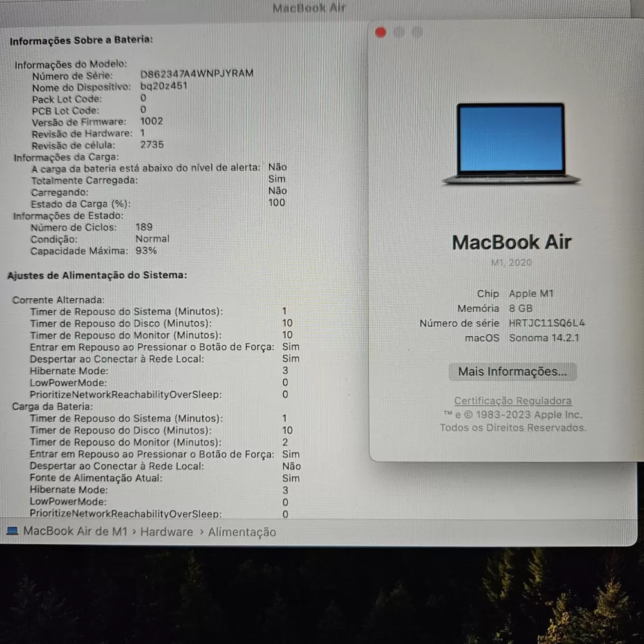Screen dimensions: 644x644
Task: Click the 'PCB Lot Code:' label
Action: pos(66,111)
